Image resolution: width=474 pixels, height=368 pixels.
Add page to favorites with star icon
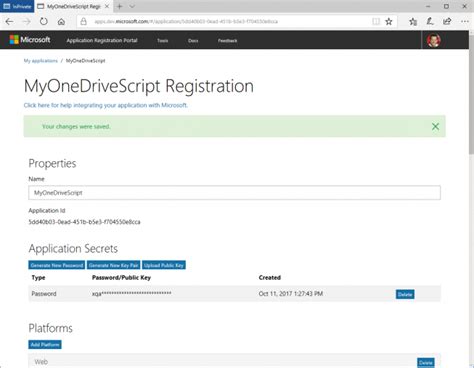click(389, 22)
